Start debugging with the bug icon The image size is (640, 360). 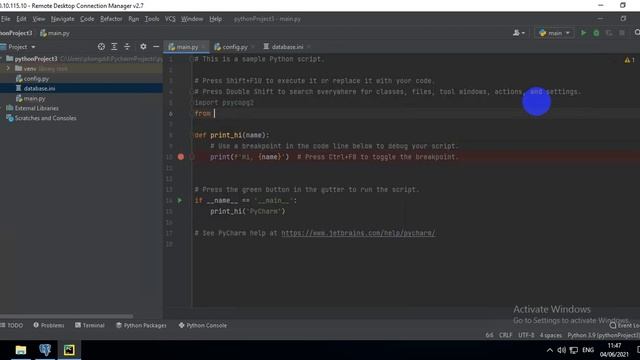coord(596,33)
